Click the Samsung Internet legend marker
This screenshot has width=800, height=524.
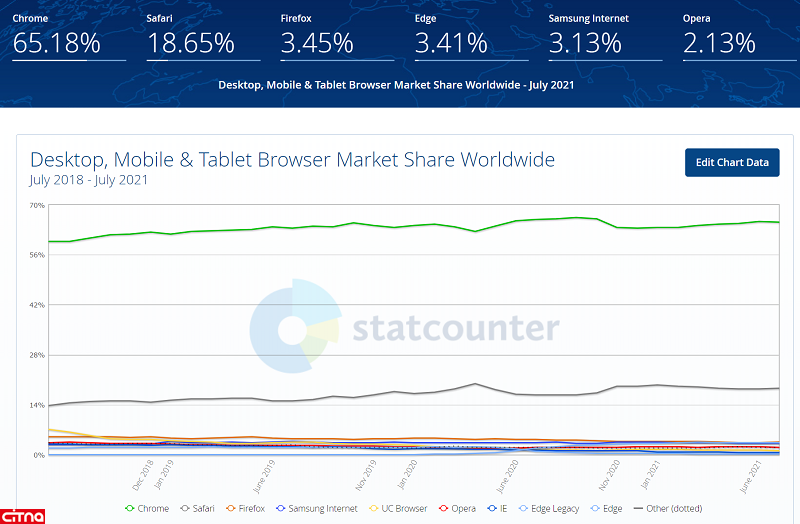pos(281,508)
